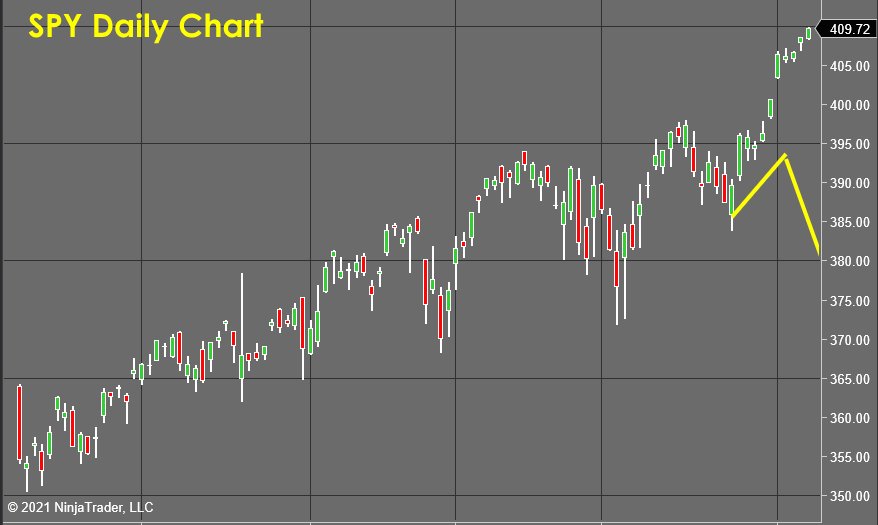878x525 pixels.
Task: Select the 355.00 price axis label
Action: click(849, 457)
